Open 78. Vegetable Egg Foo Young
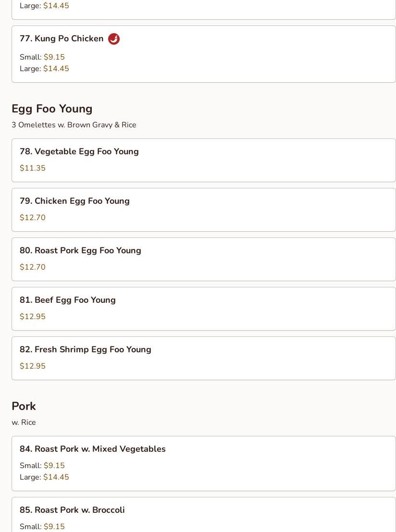 pyautogui.click(x=79, y=152)
